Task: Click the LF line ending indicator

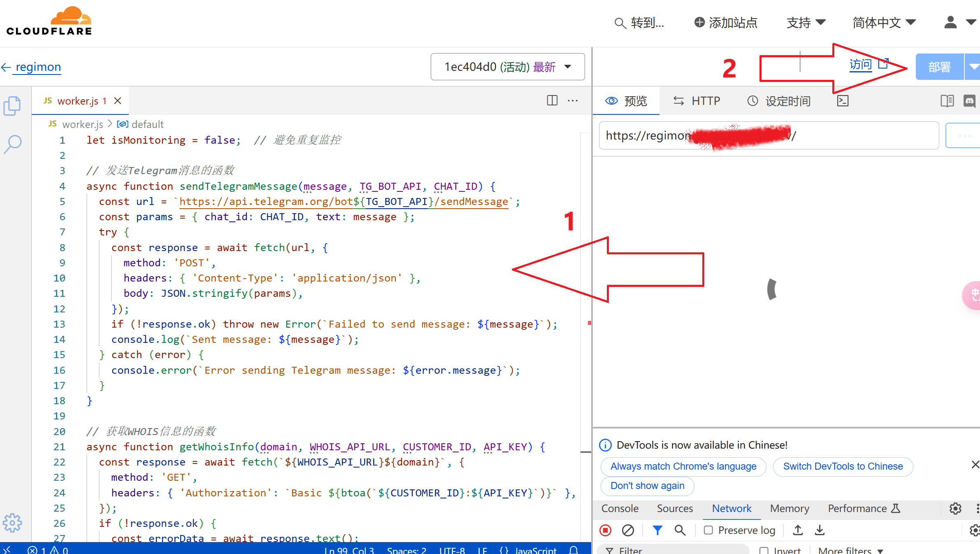Action: (482, 550)
